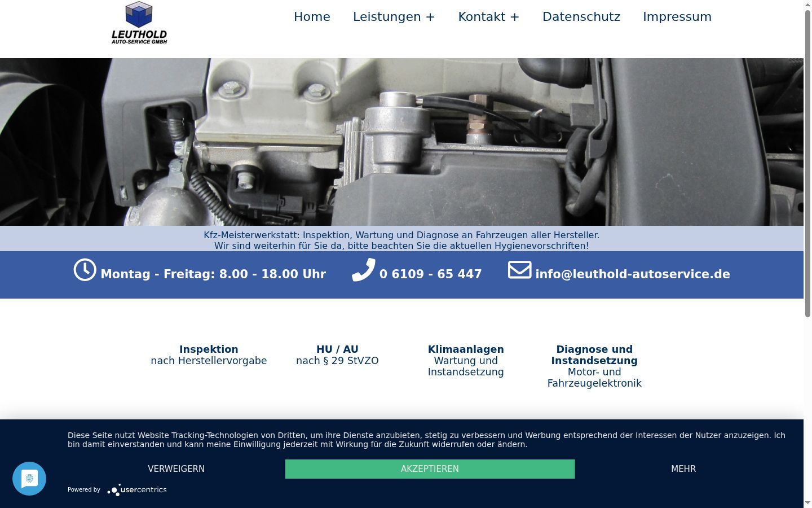Screen dimensions: 812x508
Task: Open the Impressum page
Action: tap(677, 17)
